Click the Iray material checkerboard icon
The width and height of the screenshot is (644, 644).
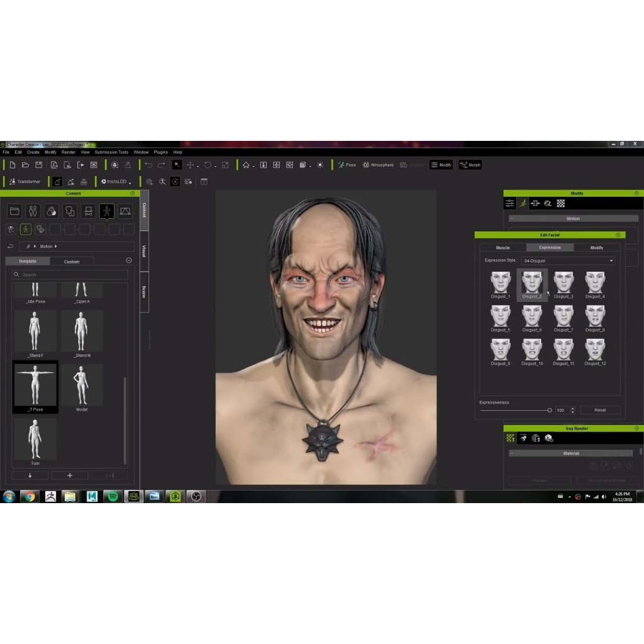(x=510, y=438)
